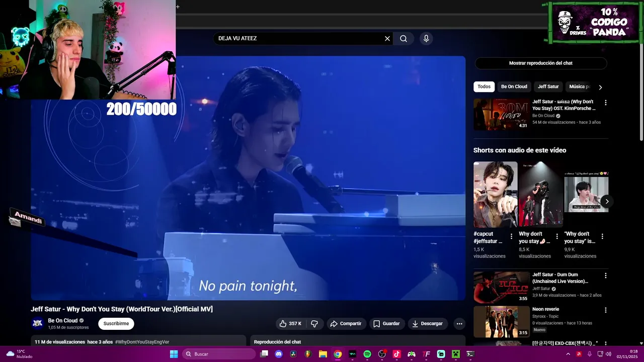Click the Jeff Satur - Dum Dum title
Screen dimensions: 644x362
(560, 278)
